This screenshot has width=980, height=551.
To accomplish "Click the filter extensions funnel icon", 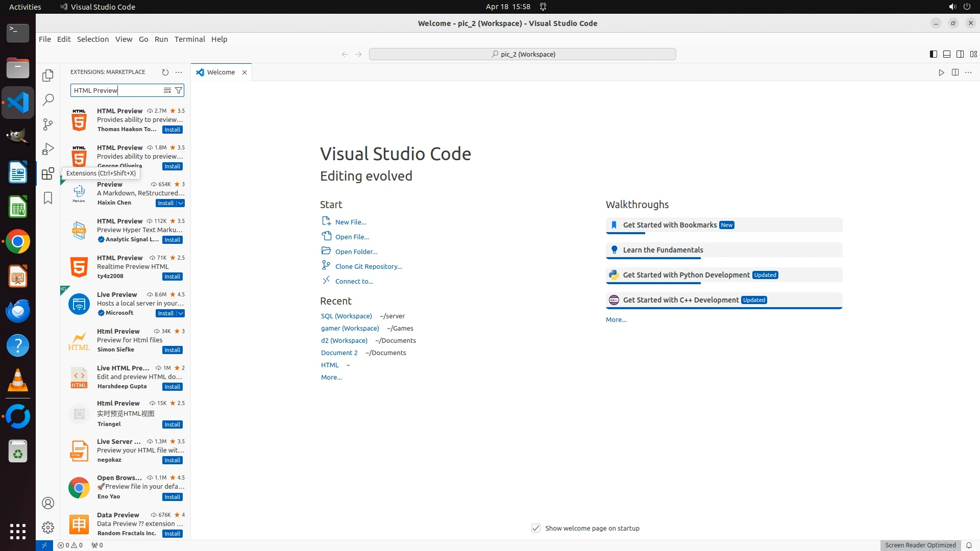I will [x=179, y=90].
